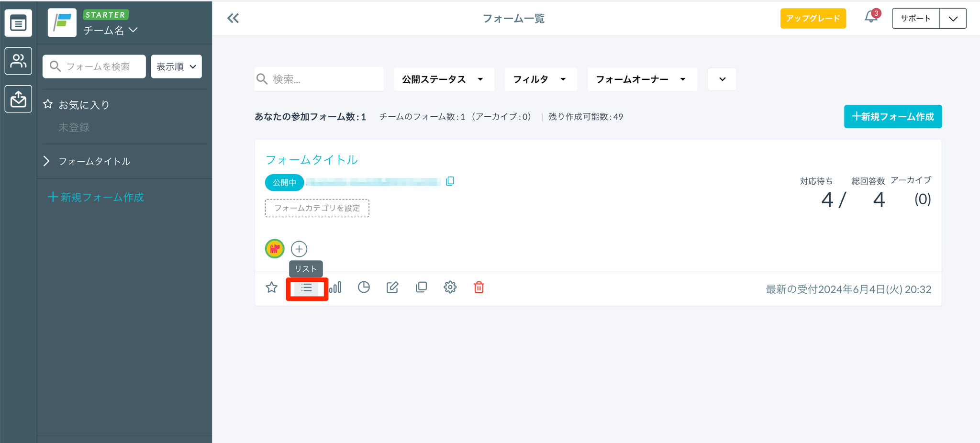980x443 pixels.
Task: Open form settings gear icon
Action: point(450,287)
